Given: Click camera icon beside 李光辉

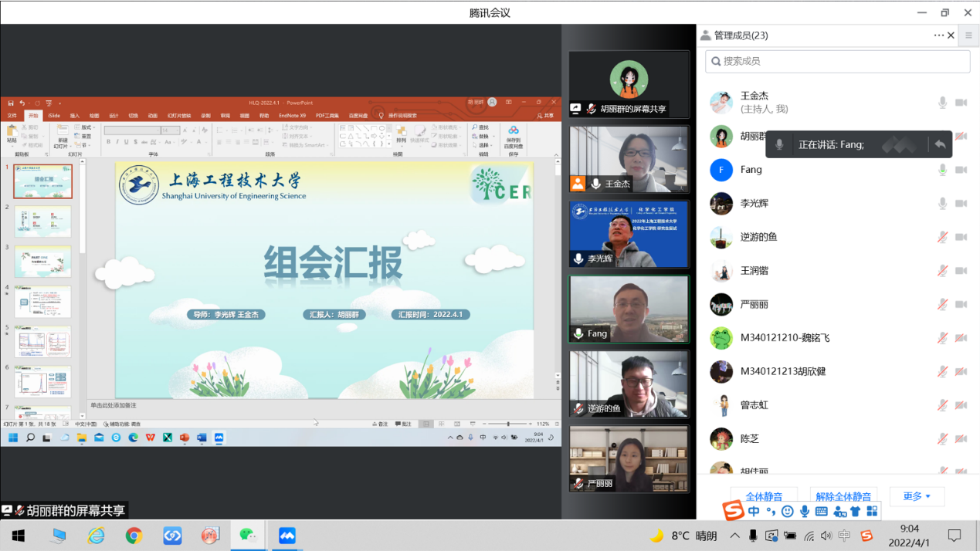Looking at the screenshot, I should tap(961, 204).
